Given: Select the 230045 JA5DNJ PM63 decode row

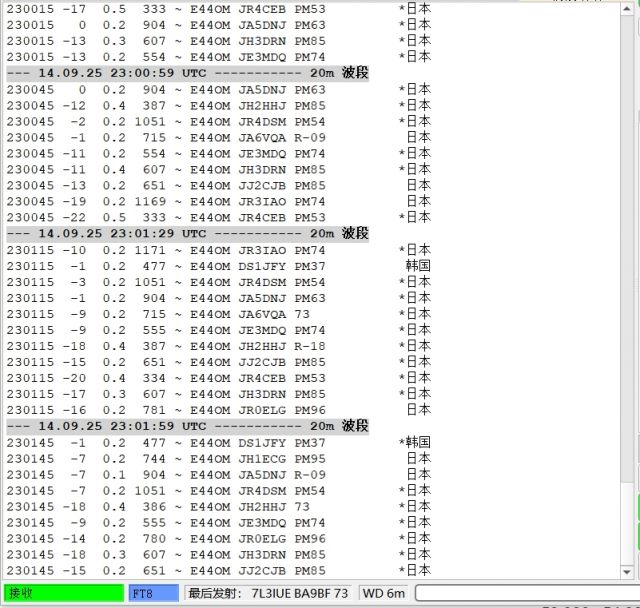Looking at the screenshot, I should click(218, 89).
